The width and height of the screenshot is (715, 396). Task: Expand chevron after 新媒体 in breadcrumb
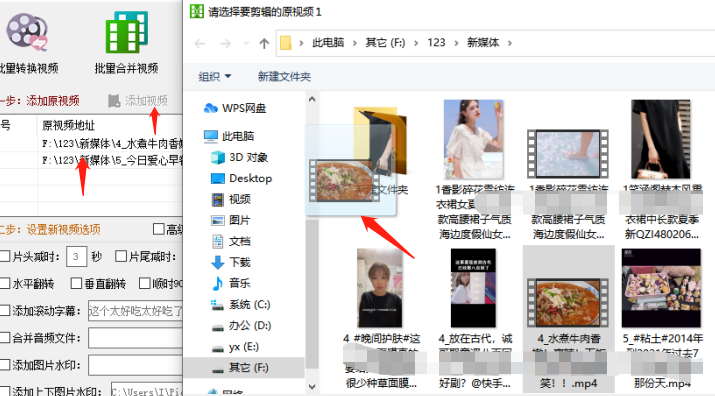click(x=510, y=43)
